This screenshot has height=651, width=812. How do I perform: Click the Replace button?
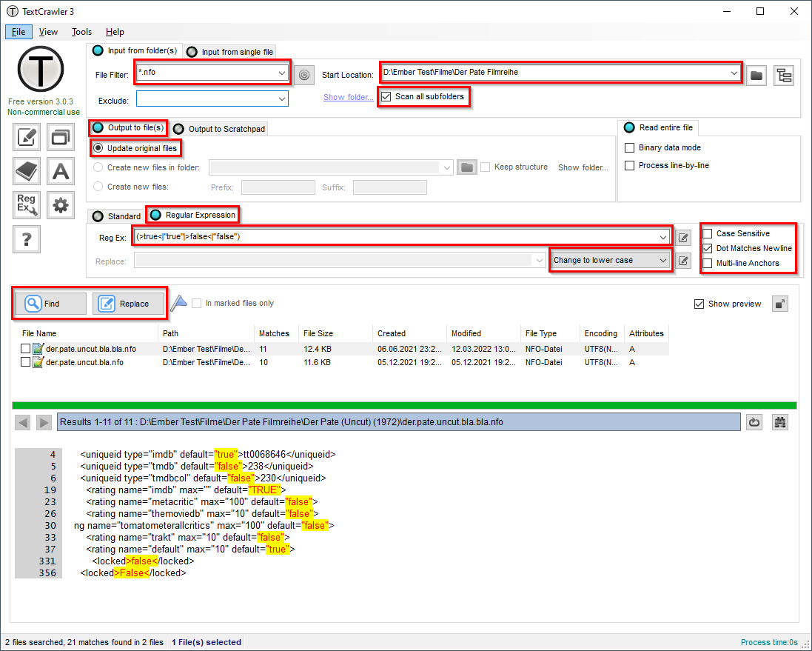click(129, 304)
